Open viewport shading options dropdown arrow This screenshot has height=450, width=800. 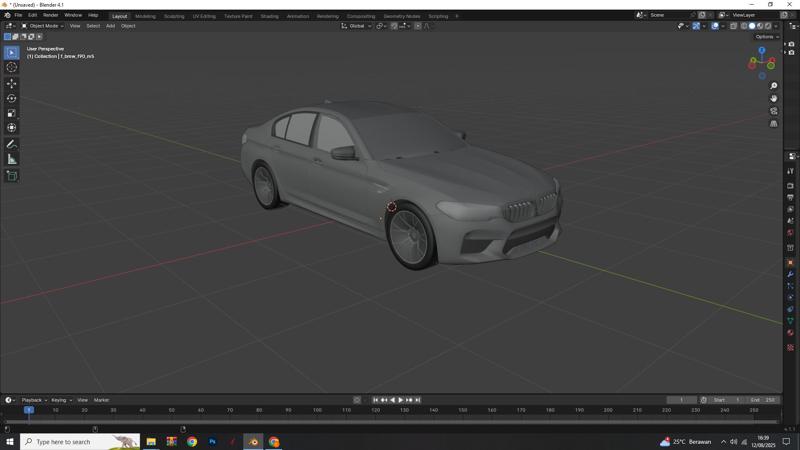coord(776,26)
